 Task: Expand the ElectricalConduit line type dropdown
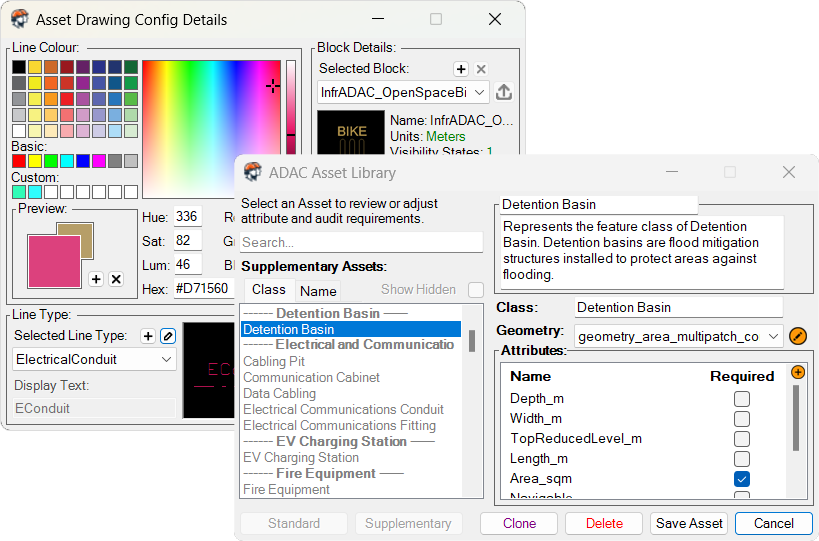[x=95, y=359]
